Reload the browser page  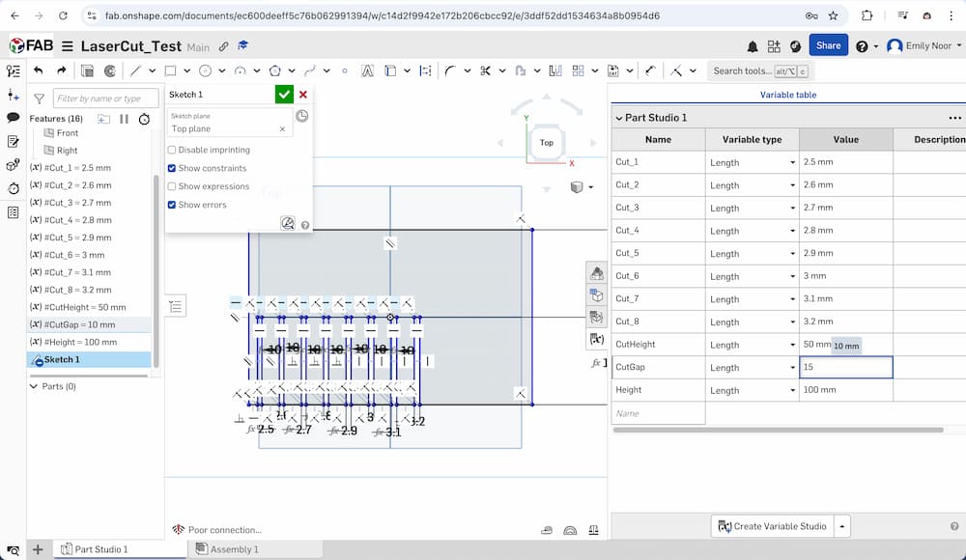coord(63,15)
